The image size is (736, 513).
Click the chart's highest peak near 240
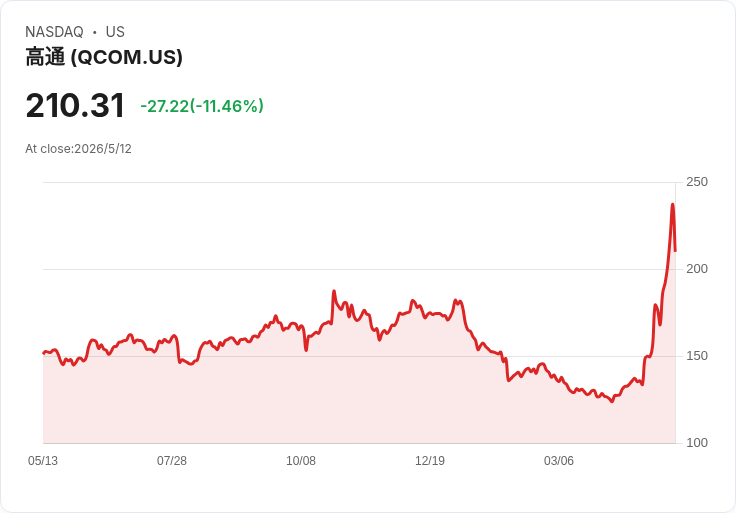coord(673,205)
